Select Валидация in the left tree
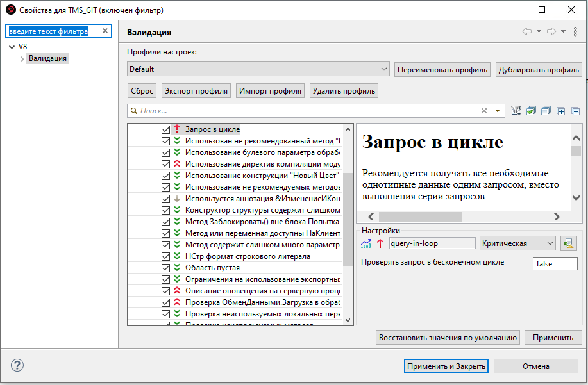The image size is (588, 385). tap(47, 58)
